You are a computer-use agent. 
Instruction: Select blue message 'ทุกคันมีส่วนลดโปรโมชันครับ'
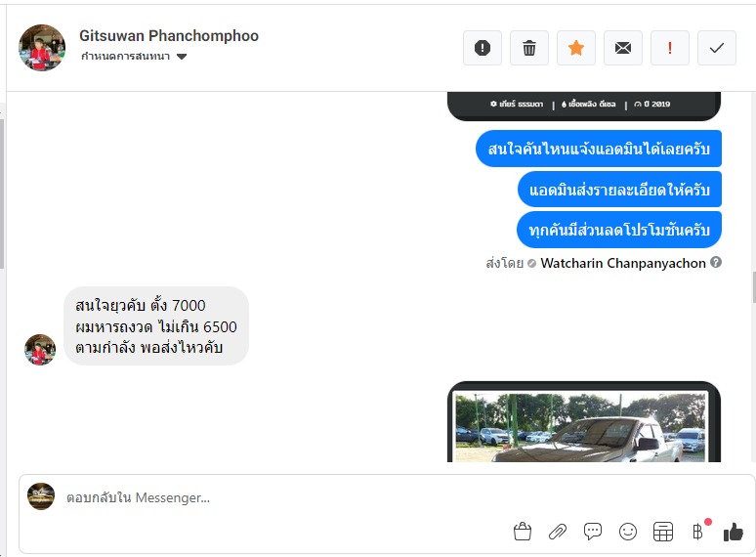point(619,230)
